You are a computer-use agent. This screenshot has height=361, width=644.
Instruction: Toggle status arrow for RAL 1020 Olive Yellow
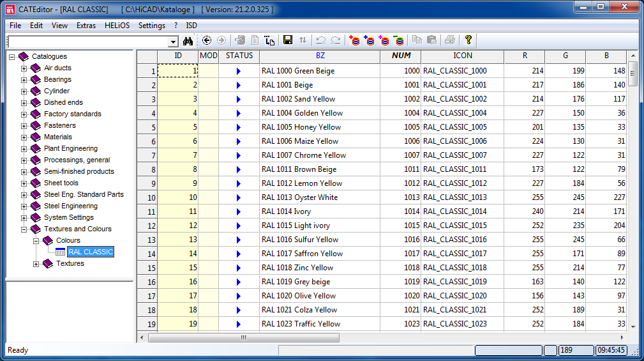tap(239, 296)
